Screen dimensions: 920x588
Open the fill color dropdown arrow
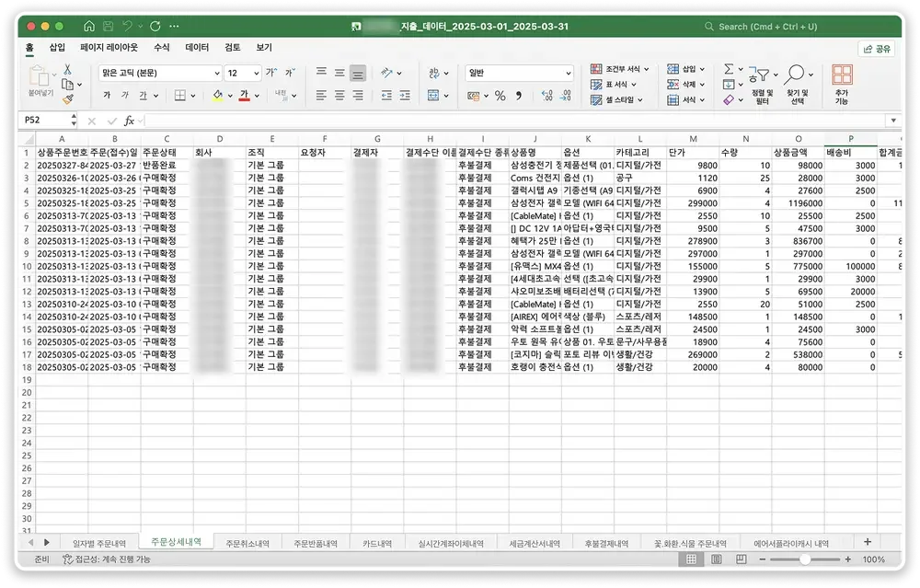pyautogui.click(x=228, y=96)
